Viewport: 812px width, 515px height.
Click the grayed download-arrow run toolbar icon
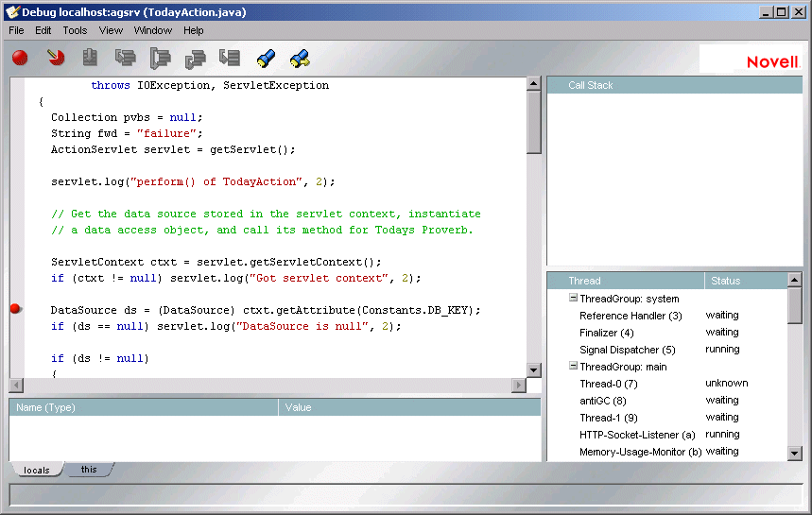(90, 58)
